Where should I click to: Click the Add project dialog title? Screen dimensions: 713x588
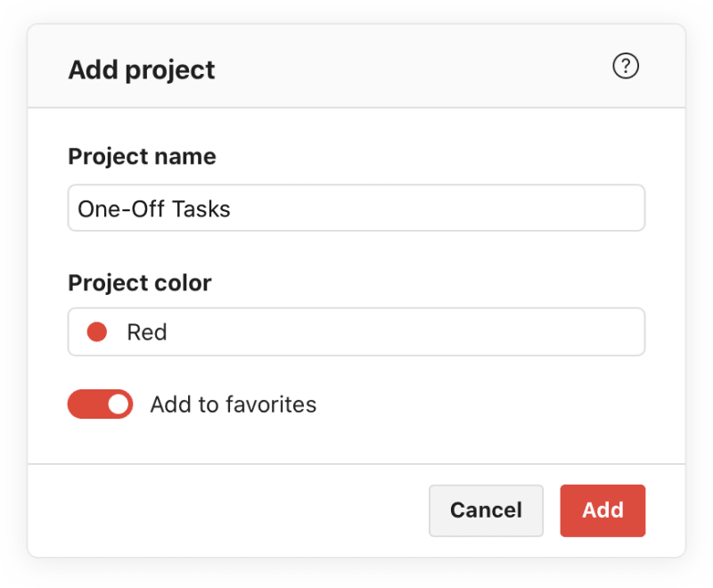pyautogui.click(x=141, y=69)
